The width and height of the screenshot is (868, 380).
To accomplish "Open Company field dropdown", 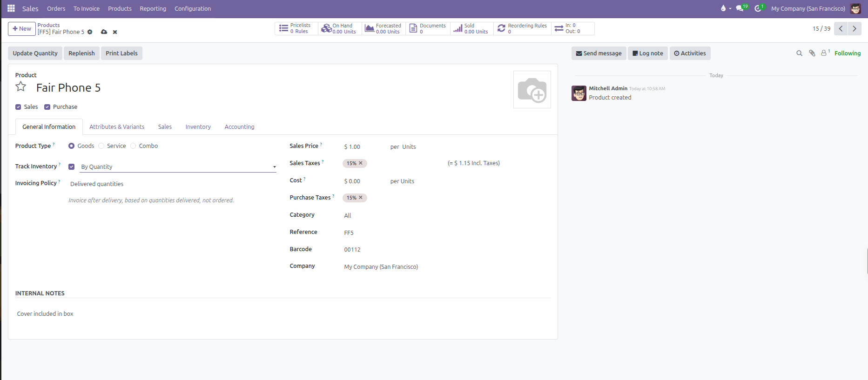I will [447, 267].
